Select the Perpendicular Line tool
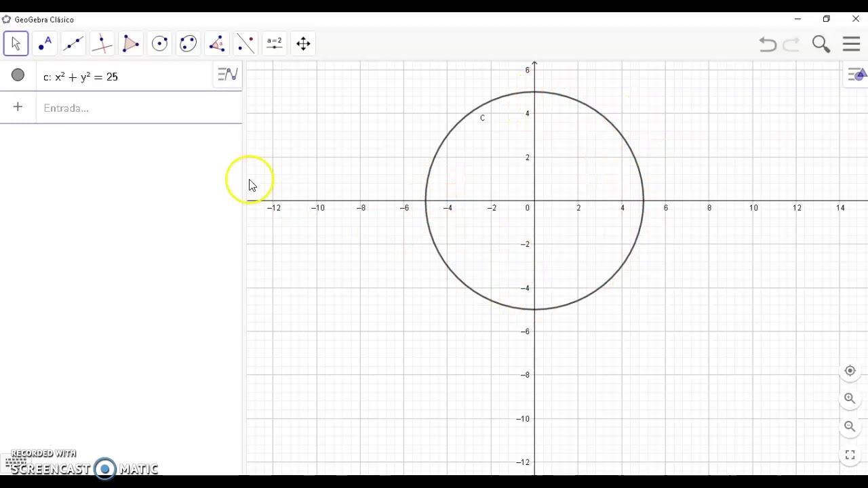The width and height of the screenshot is (868, 488). 102,44
